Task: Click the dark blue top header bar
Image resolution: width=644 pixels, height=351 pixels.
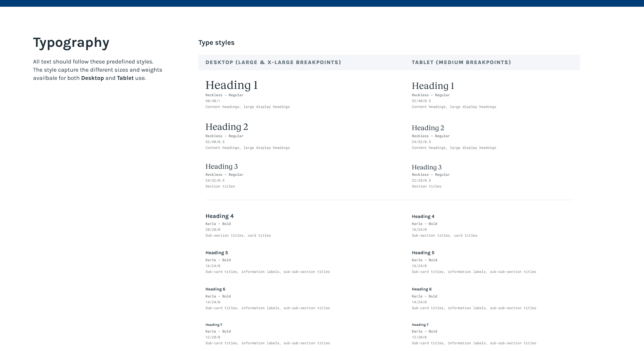Action: coord(322,3)
